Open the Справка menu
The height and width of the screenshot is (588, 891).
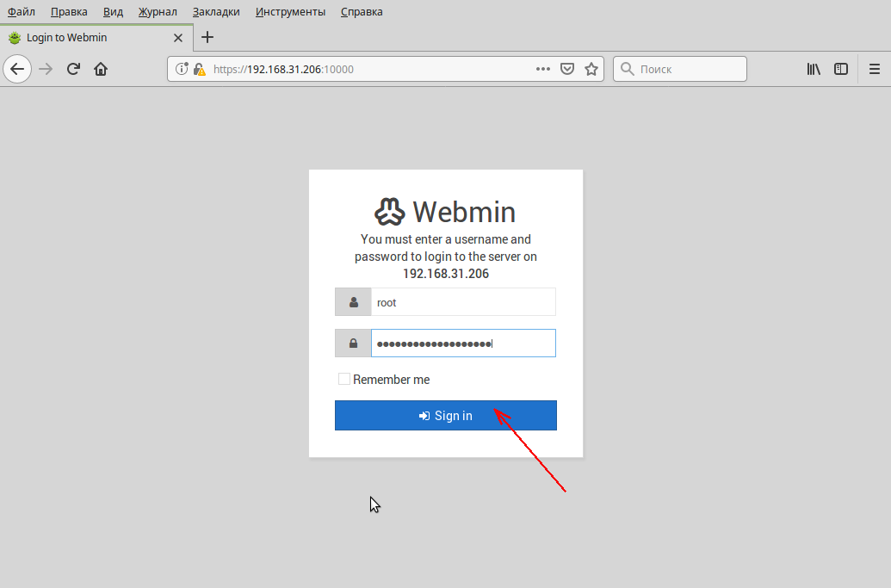pyautogui.click(x=362, y=12)
